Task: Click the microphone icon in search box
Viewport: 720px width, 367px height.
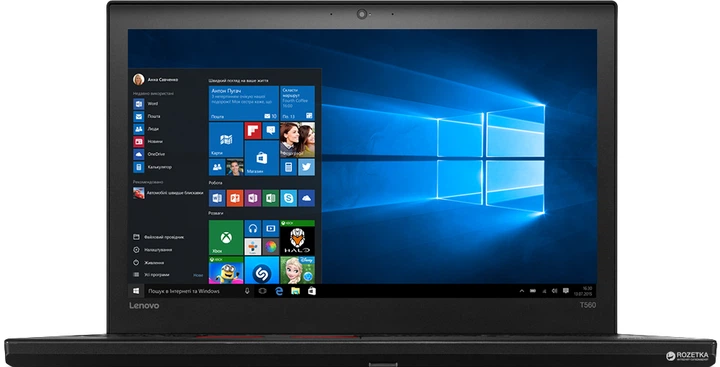Action: coord(247,291)
